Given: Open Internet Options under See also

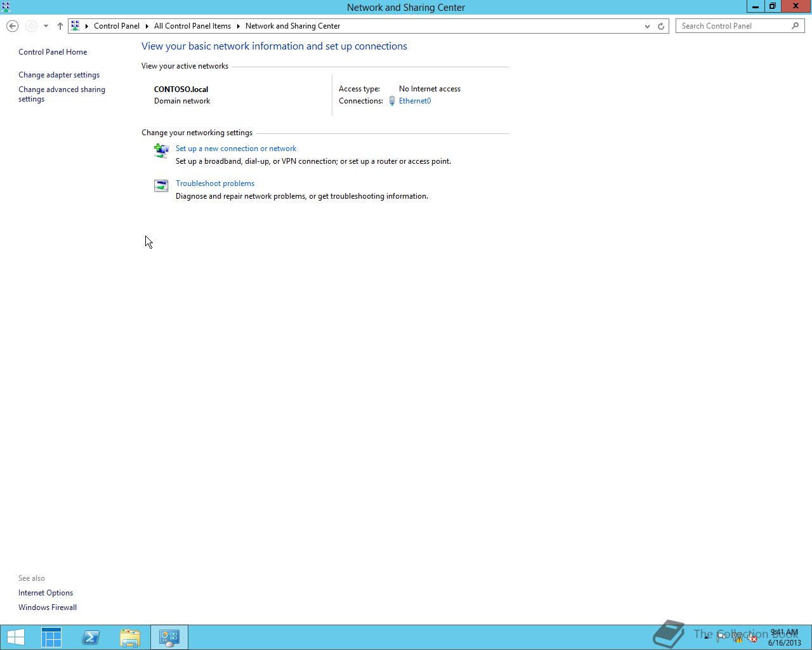Looking at the screenshot, I should (46, 593).
